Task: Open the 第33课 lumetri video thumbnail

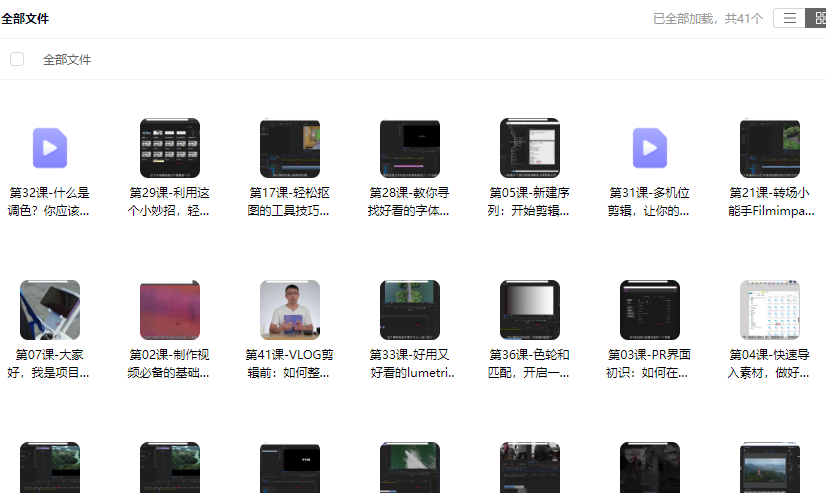Action: pyautogui.click(x=410, y=310)
